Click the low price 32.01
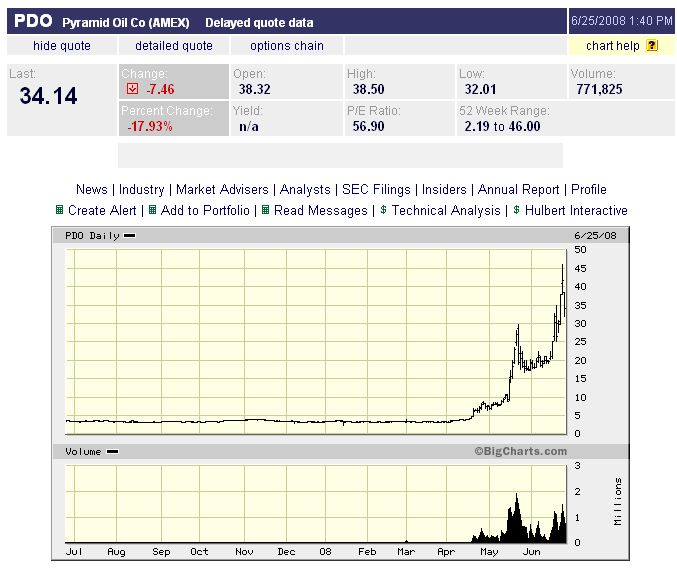The width and height of the screenshot is (677, 570). [x=480, y=89]
